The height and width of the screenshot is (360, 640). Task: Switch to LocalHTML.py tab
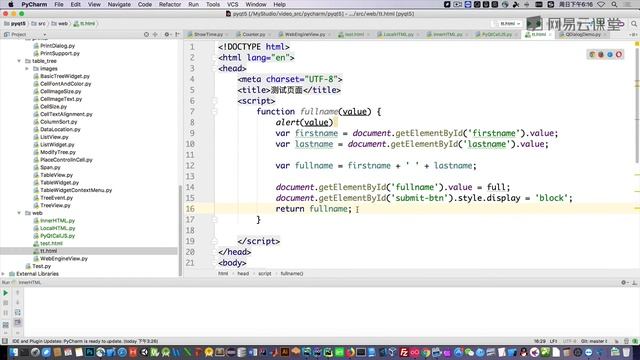(398, 35)
